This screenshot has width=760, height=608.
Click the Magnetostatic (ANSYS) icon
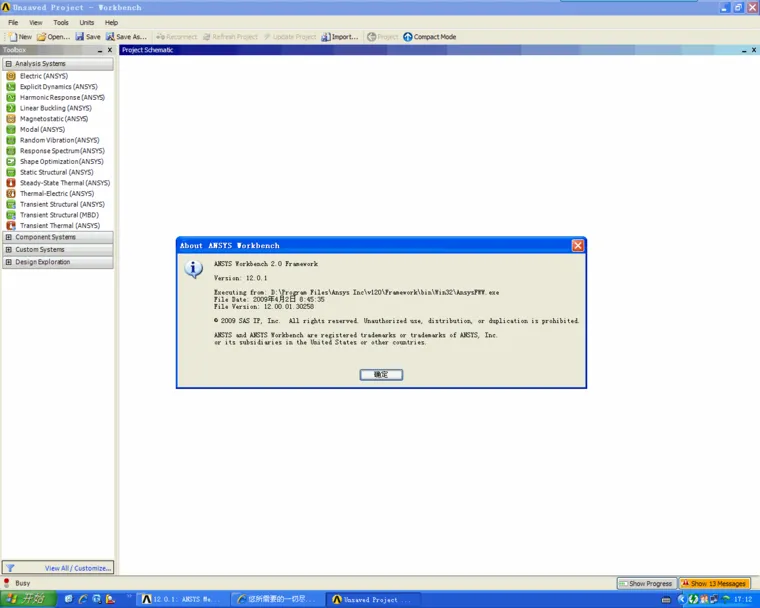(x=11, y=119)
